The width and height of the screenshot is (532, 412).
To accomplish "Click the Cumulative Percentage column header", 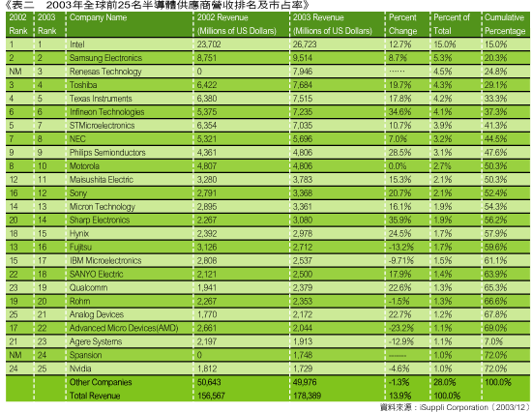I will tap(505, 24).
